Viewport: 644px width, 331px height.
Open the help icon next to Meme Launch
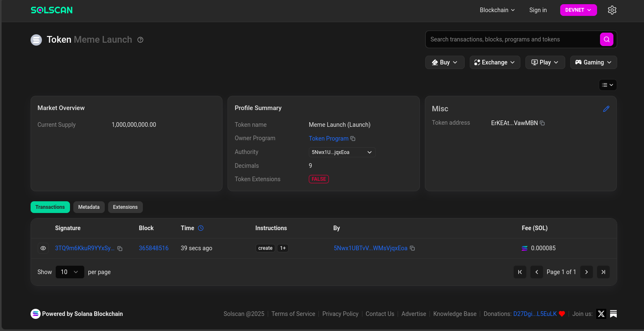[140, 40]
